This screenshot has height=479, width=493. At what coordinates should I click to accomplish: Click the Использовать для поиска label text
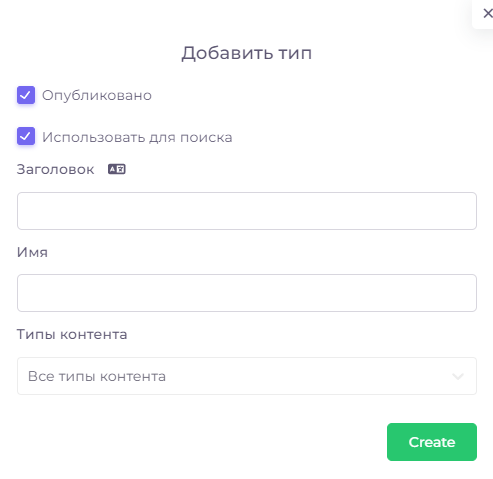137,137
